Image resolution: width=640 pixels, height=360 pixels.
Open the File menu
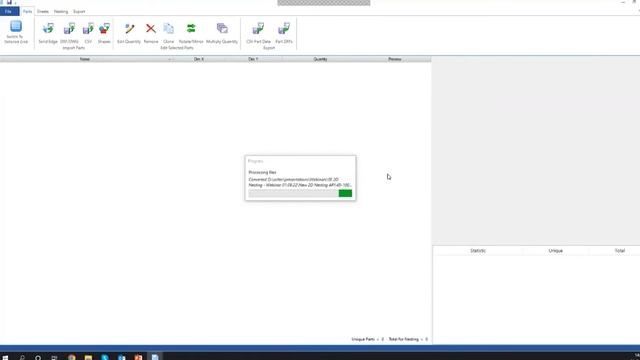point(9,11)
